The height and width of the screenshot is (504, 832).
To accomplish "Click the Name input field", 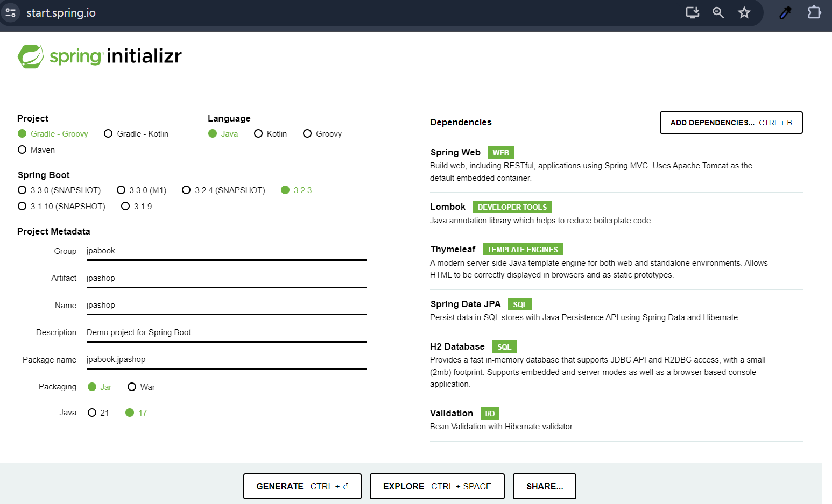I will pyautogui.click(x=227, y=306).
